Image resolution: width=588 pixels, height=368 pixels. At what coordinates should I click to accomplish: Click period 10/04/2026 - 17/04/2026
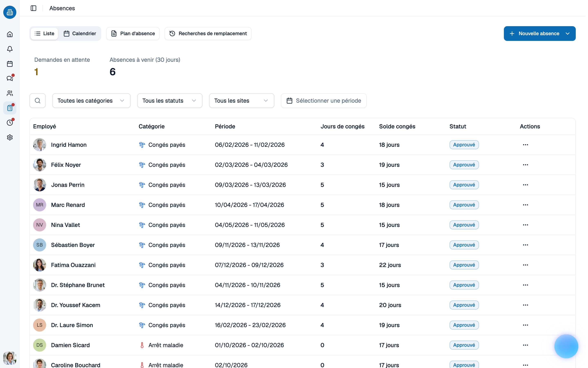pos(249,205)
